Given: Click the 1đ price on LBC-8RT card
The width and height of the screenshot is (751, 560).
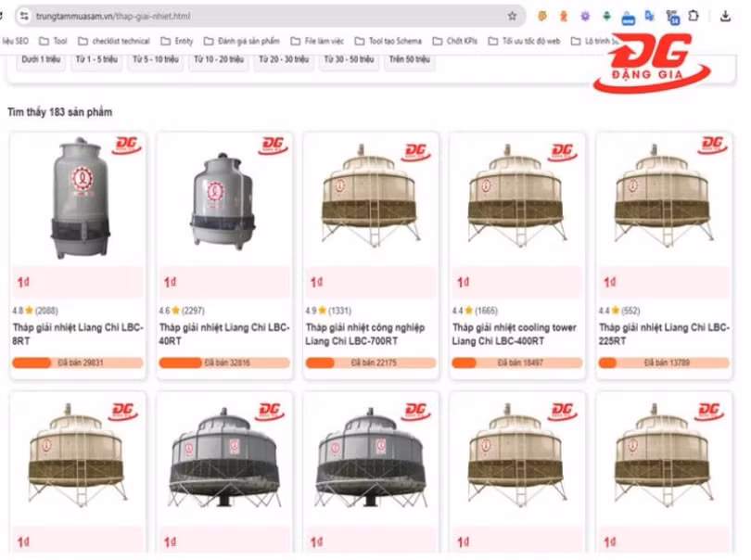Looking at the screenshot, I should 23,283.
